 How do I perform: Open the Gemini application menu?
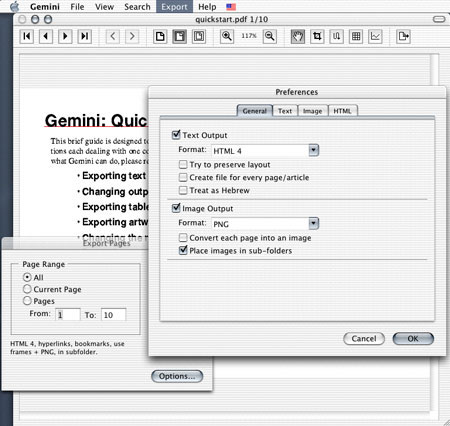click(x=45, y=7)
